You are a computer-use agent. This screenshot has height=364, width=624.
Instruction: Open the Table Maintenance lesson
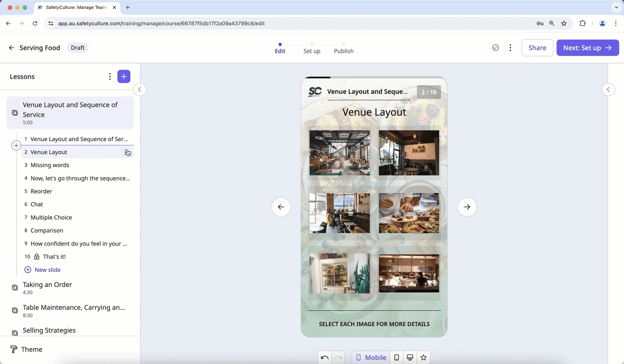[x=70, y=311]
